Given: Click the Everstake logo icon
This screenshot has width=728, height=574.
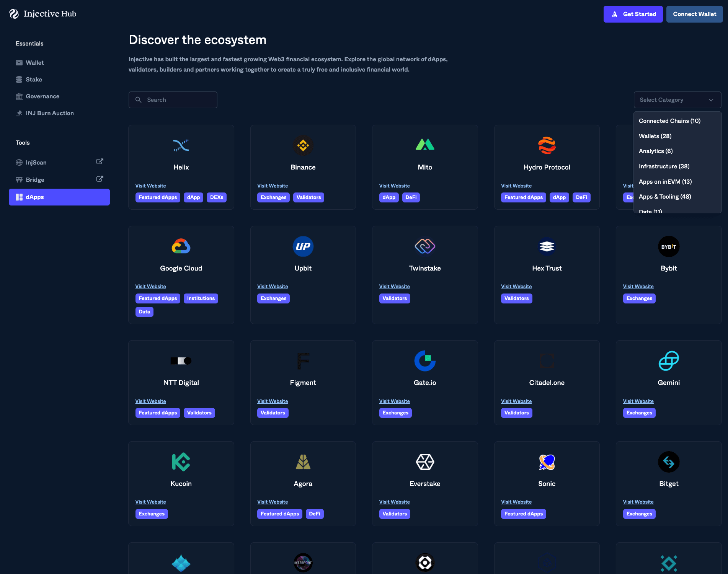Looking at the screenshot, I should pos(425,462).
